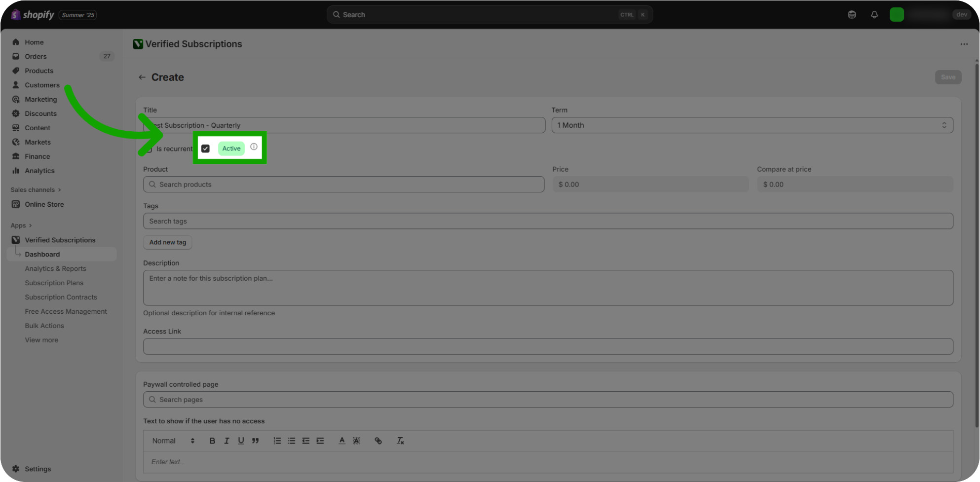The height and width of the screenshot is (482, 980).
Task: Click the Shopify logo
Action: pyautogui.click(x=33, y=15)
